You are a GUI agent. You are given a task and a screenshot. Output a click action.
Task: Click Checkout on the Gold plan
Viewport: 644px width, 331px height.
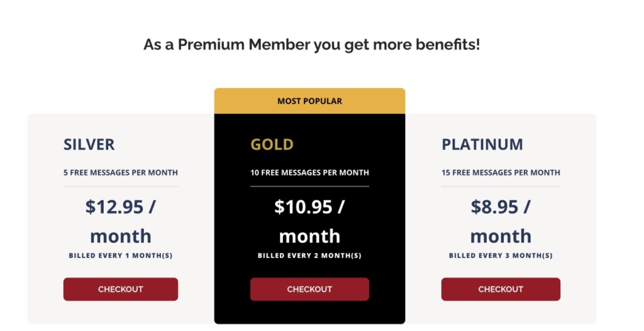pyautogui.click(x=309, y=290)
